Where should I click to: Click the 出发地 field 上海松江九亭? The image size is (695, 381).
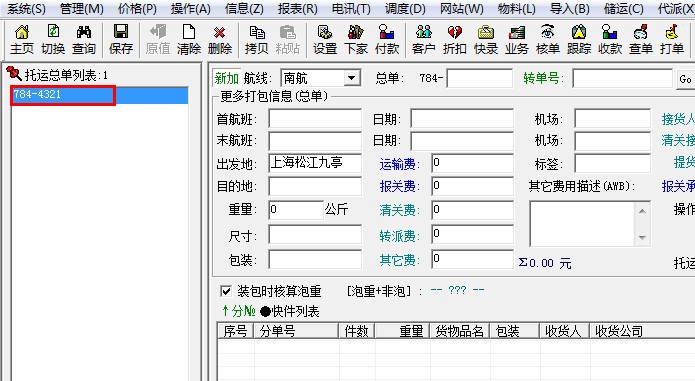click(315, 163)
